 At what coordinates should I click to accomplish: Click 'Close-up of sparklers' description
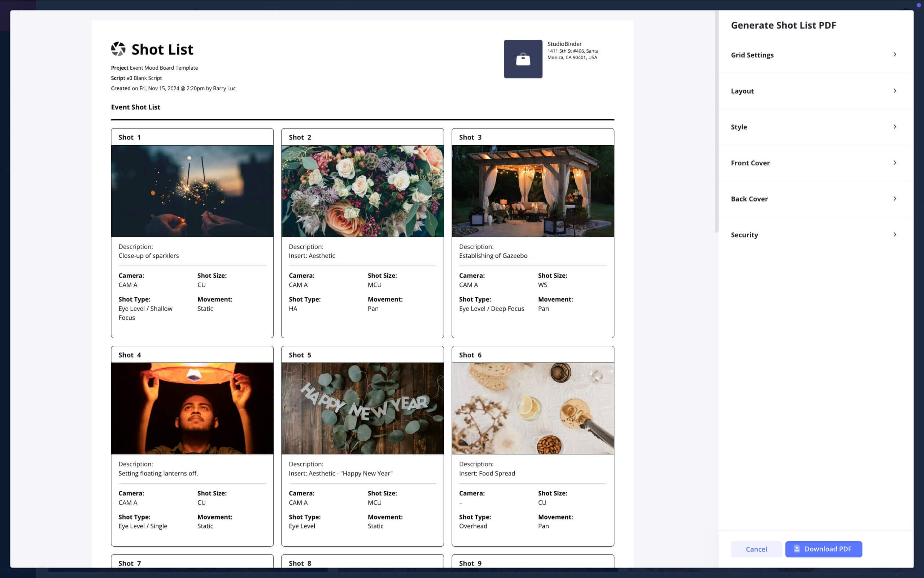click(149, 255)
